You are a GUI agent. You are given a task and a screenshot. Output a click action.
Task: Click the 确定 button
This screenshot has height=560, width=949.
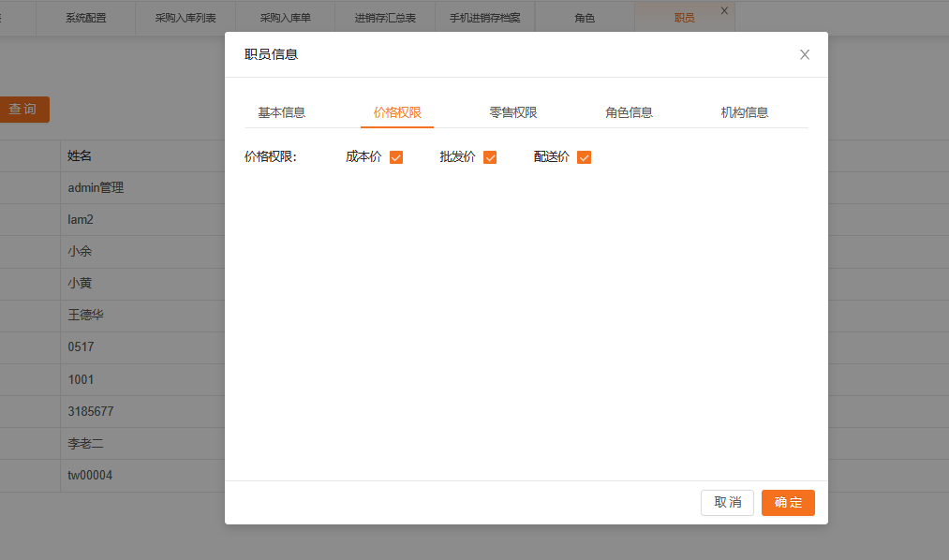coord(788,503)
